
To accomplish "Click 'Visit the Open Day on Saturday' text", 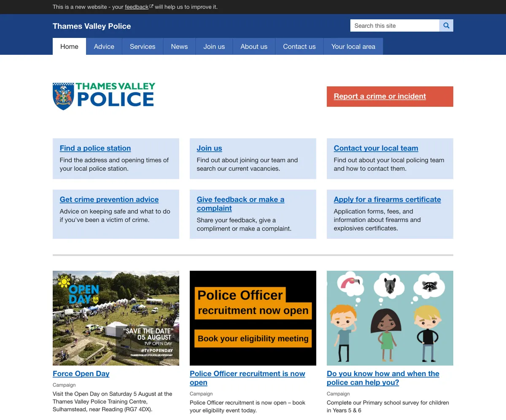I will [113, 401].
